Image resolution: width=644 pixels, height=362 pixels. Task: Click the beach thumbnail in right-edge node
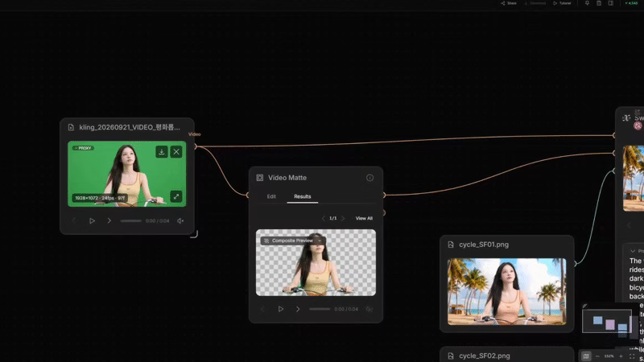[634, 179]
